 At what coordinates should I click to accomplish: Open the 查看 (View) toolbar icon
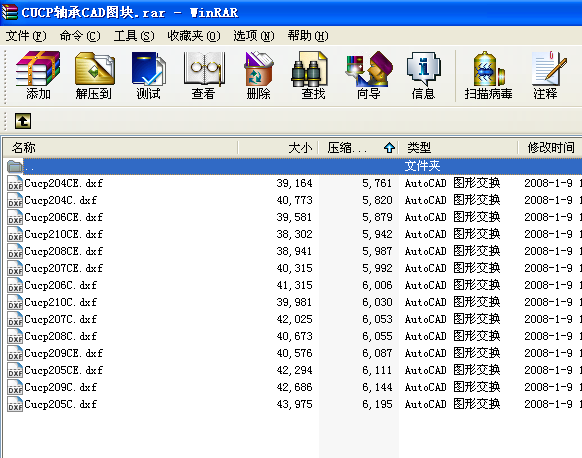click(x=203, y=75)
